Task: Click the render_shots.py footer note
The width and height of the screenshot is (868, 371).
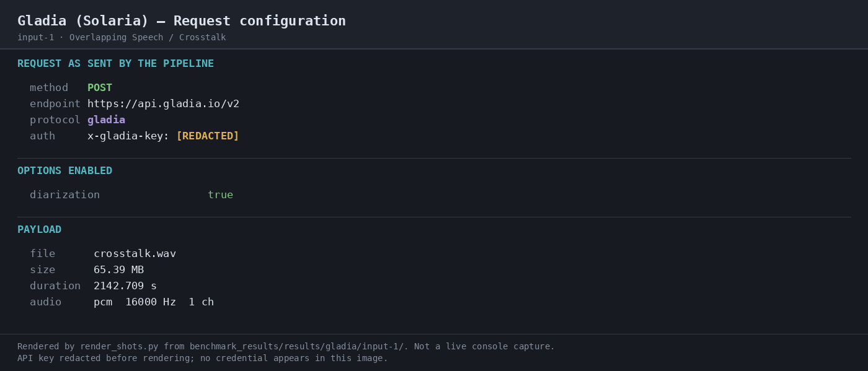Action: (286, 347)
